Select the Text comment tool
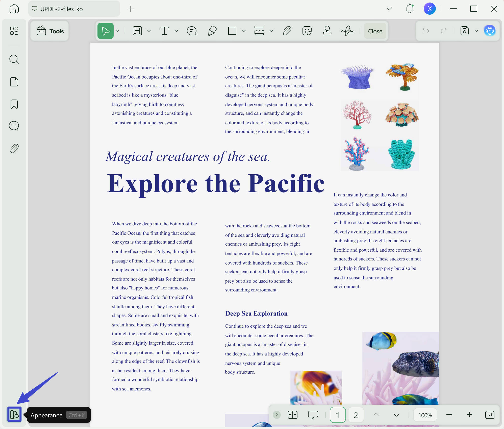 [164, 31]
